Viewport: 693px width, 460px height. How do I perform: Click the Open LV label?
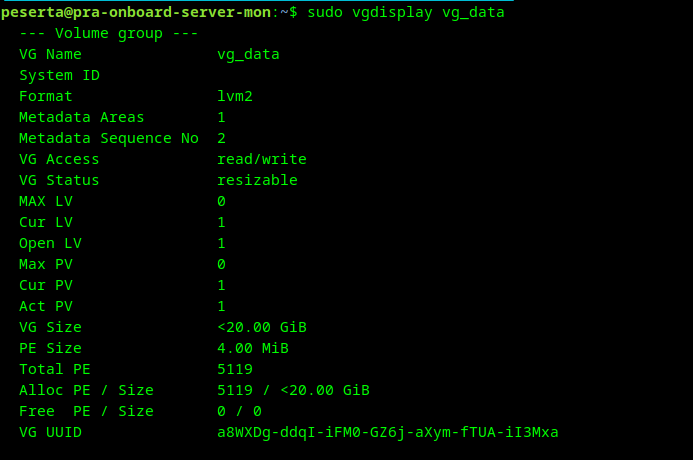[50, 243]
